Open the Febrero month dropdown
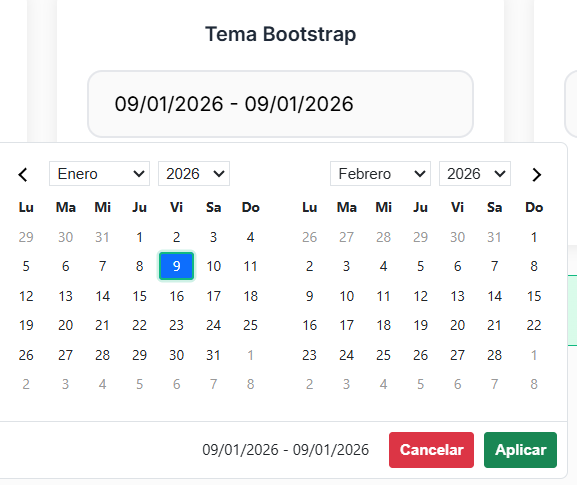577x485 pixels. [x=380, y=174]
